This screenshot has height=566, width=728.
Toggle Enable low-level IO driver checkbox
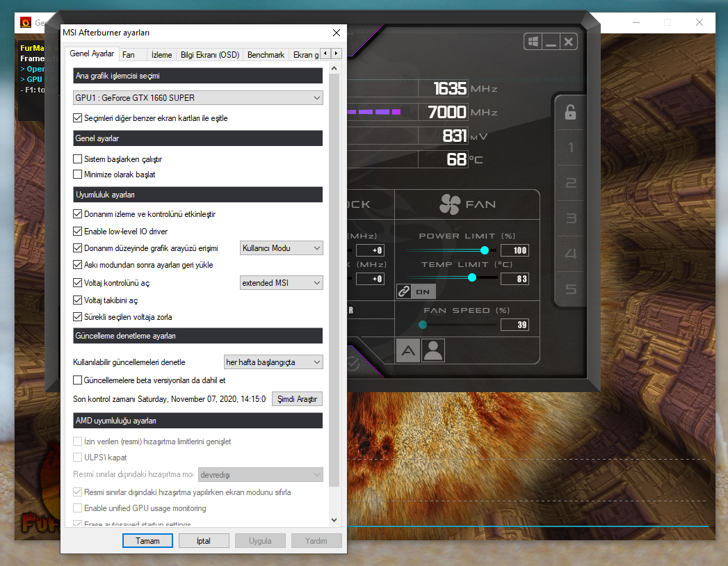(x=78, y=232)
